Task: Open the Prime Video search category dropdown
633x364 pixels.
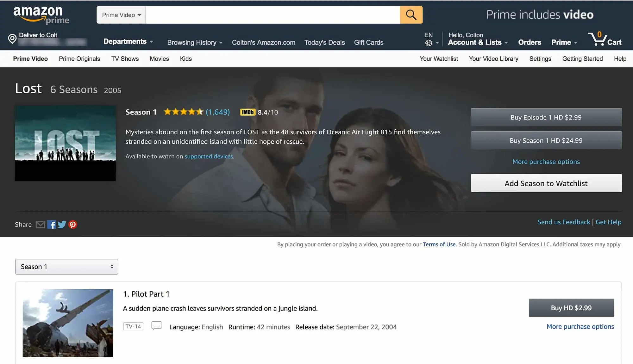Action: tap(121, 15)
